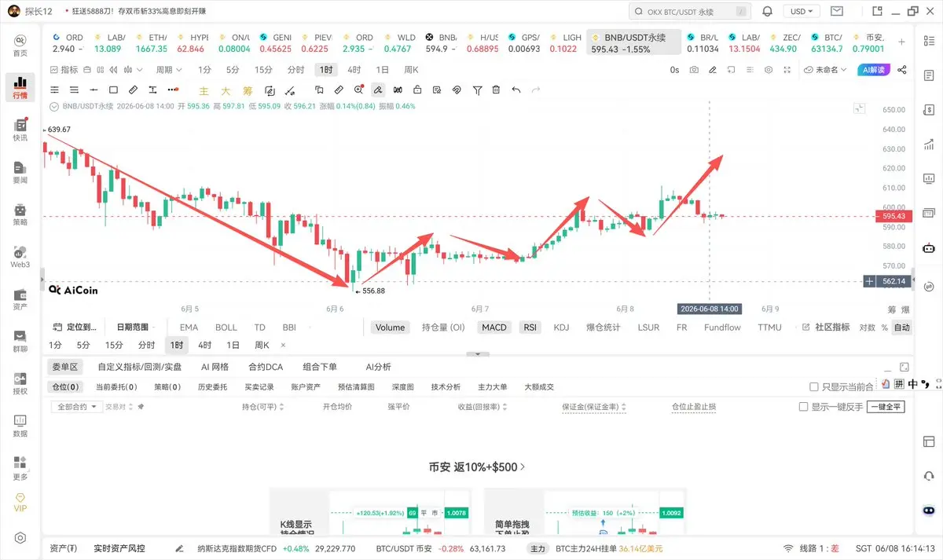Add a new ticker tab with plus icon
Screen dimensions: 943x560
901,42
